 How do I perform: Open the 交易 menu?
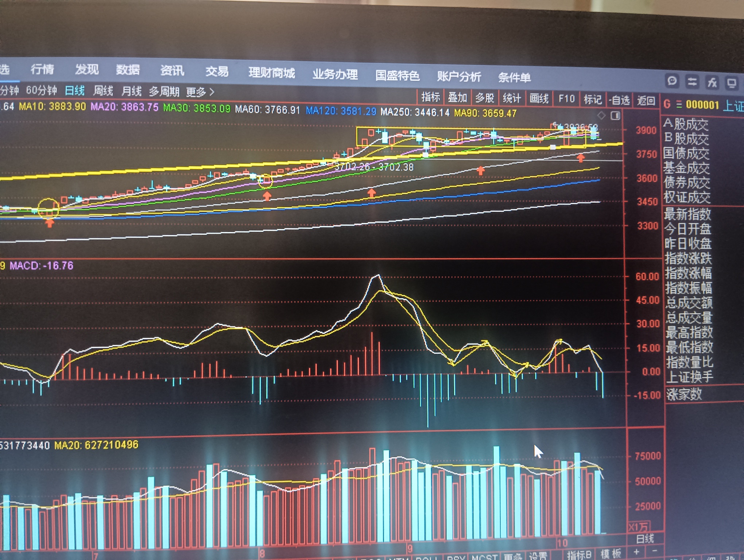coord(217,71)
